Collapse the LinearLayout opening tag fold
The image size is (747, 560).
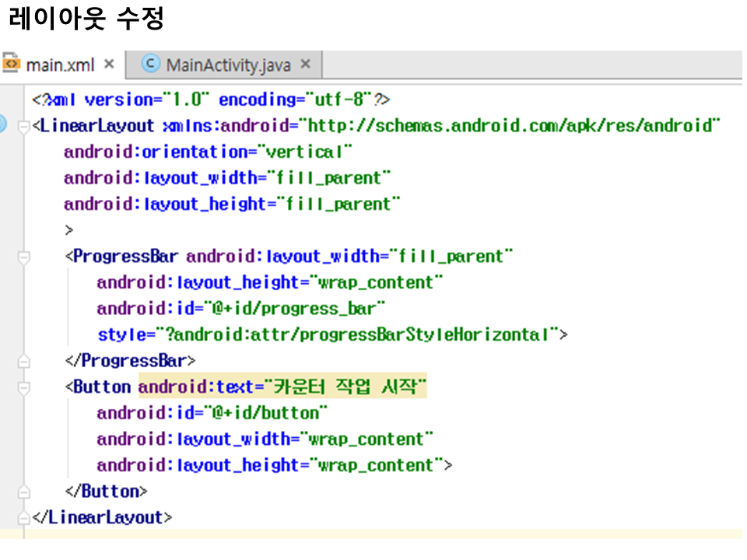pyautogui.click(x=24, y=126)
